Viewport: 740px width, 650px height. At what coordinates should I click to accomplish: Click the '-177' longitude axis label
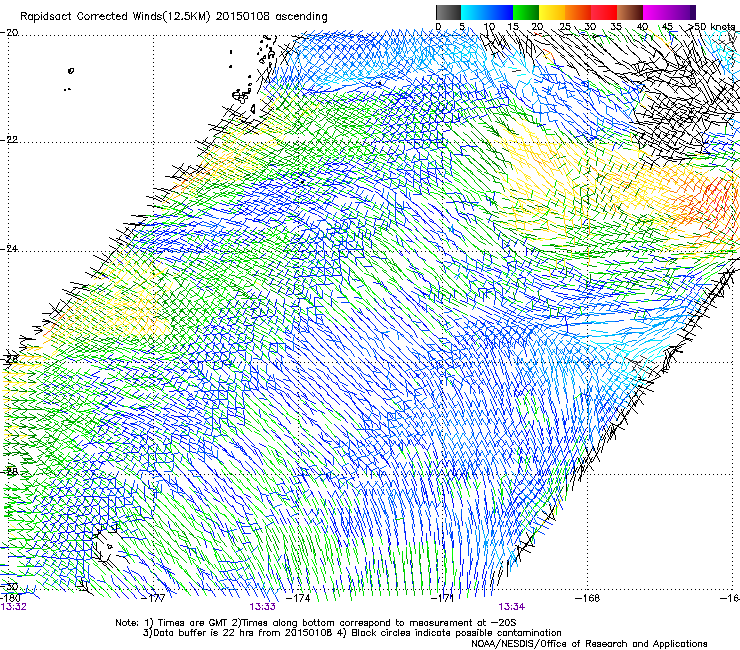(x=154, y=598)
